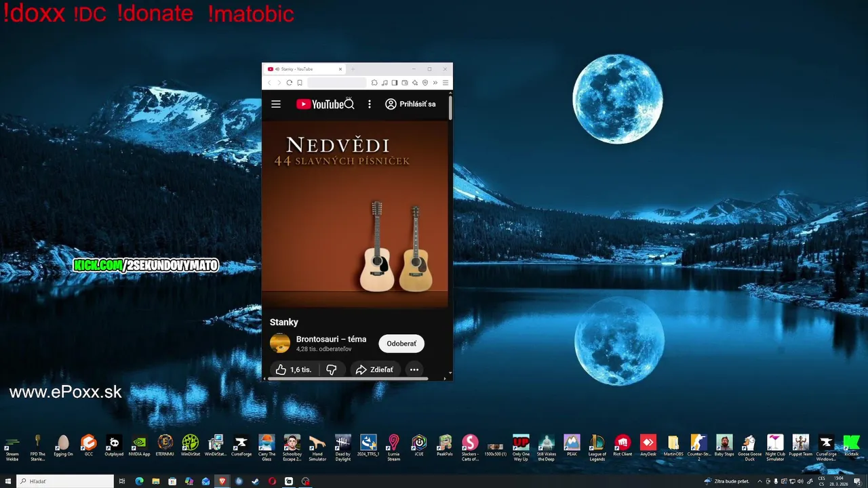Go to YouTube home via logo
The image size is (868, 488).
[x=320, y=104]
